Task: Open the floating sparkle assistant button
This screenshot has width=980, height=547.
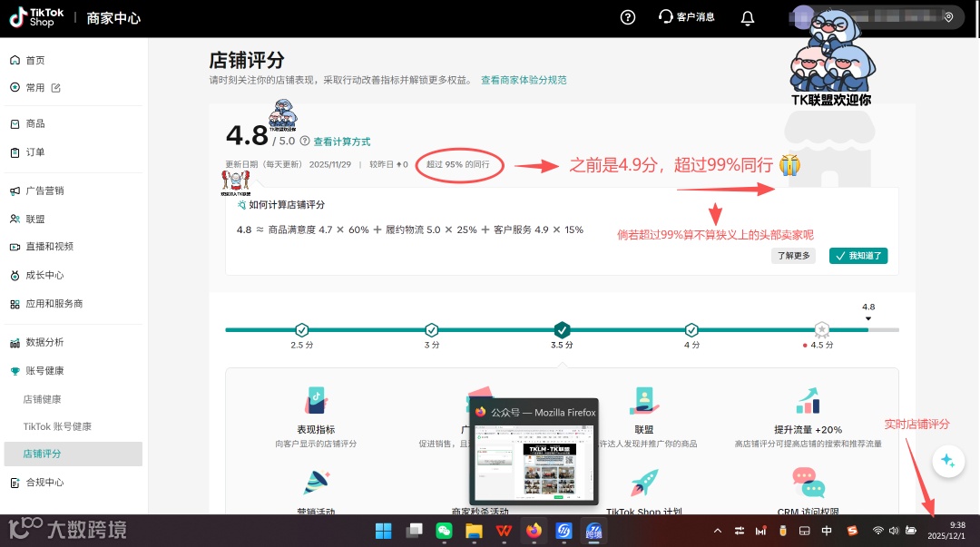Action: pyautogui.click(x=947, y=461)
